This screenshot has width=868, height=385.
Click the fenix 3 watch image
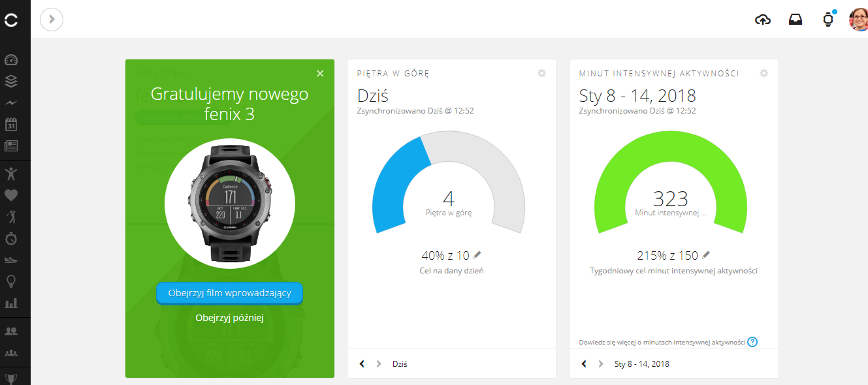tap(230, 203)
